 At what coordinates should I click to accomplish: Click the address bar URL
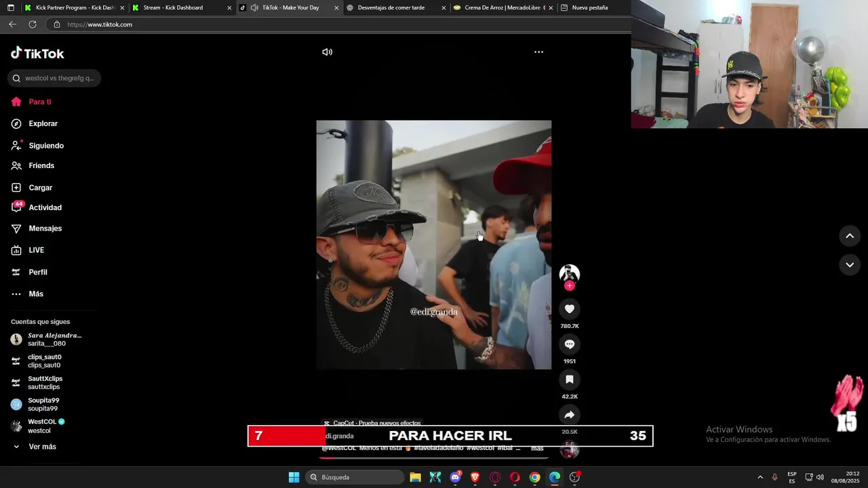tap(100, 24)
